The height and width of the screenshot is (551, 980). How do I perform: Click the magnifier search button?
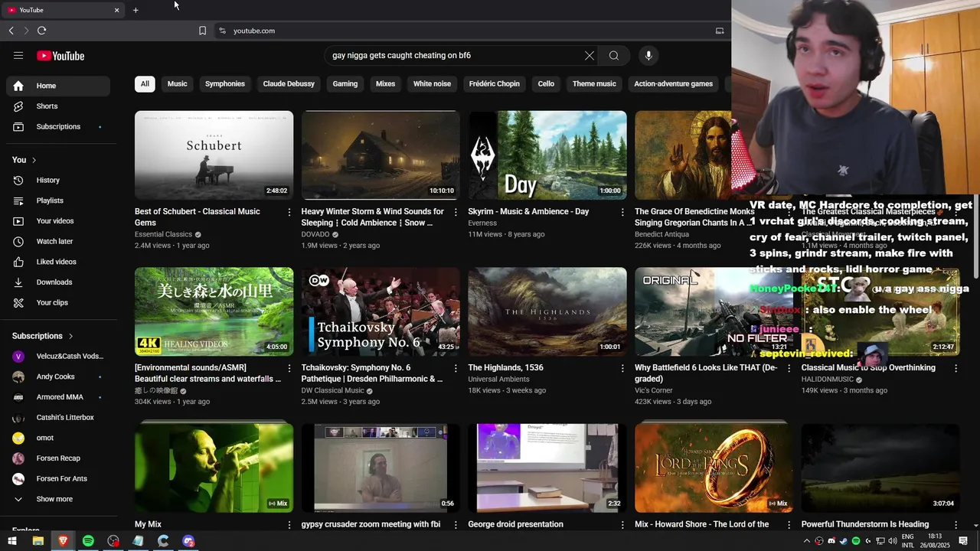click(x=614, y=56)
